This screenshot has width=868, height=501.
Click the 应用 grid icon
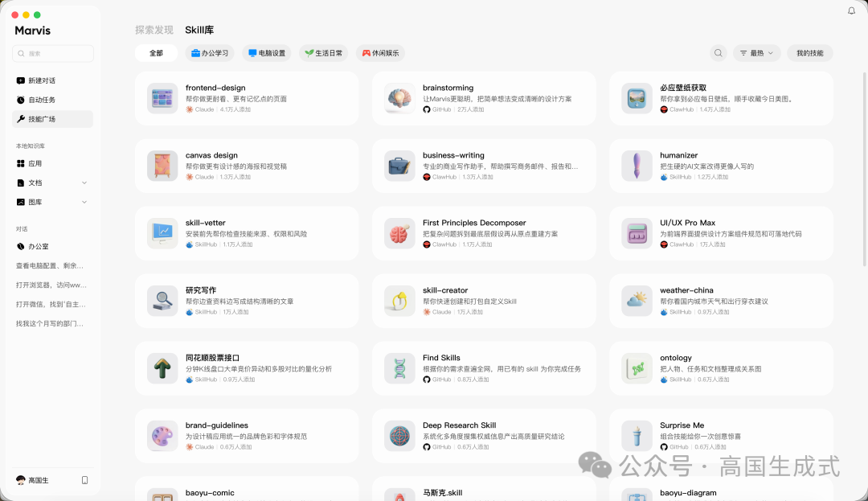point(20,164)
